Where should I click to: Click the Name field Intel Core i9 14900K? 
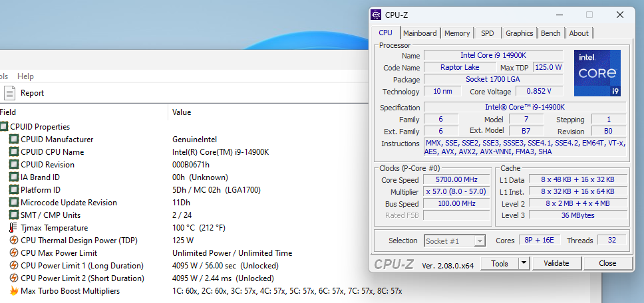tap(493, 55)
